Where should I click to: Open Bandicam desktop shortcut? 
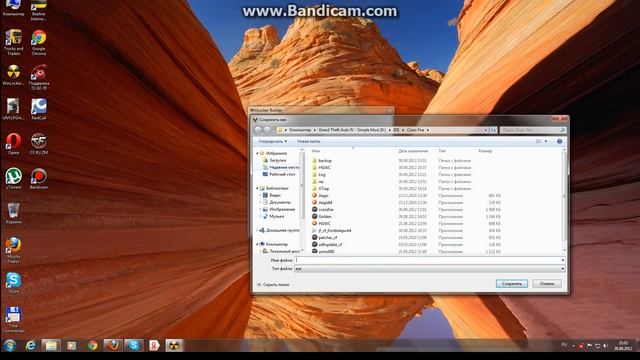pos(38,178)
